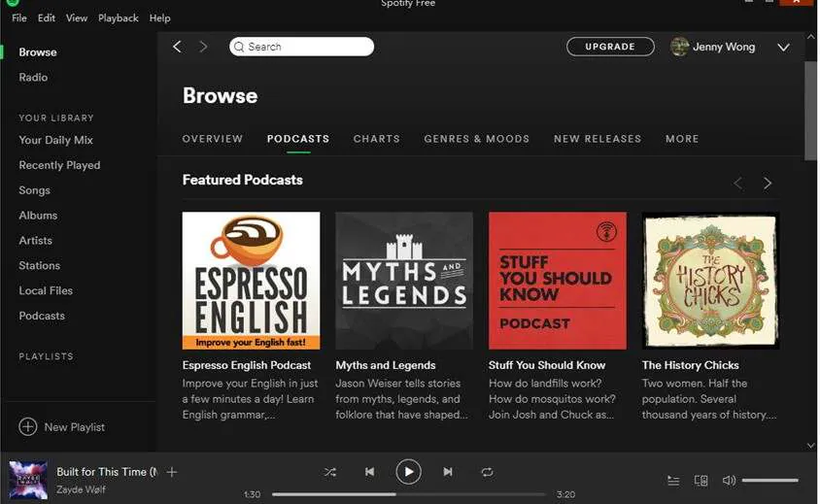
Task: Adjust the volume slider
Action: (769, 480)
